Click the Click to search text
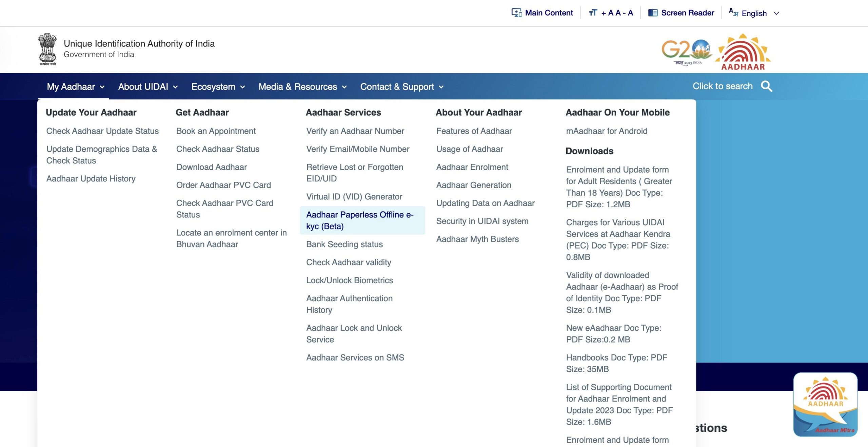Viewport: 868px width, 447px height. click(723, 86)
